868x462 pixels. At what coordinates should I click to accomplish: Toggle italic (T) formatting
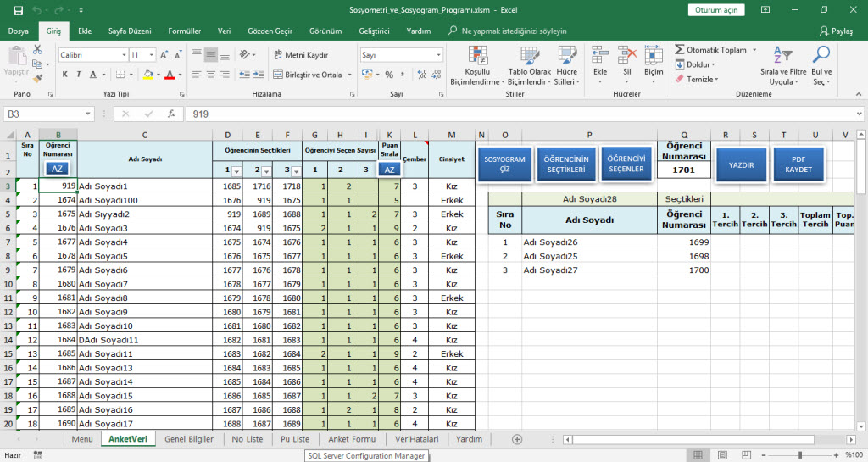pos(79,74)
